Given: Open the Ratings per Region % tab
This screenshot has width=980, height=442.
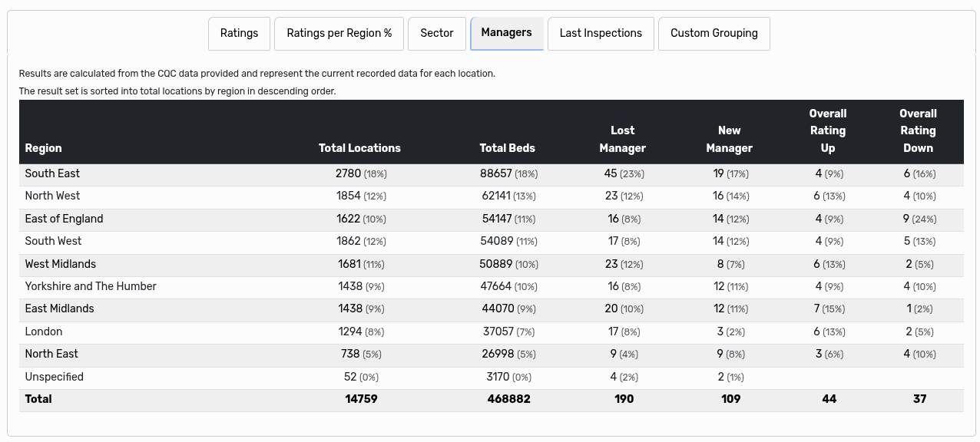Looking at the screenshot, I should (x=339, y=34).
